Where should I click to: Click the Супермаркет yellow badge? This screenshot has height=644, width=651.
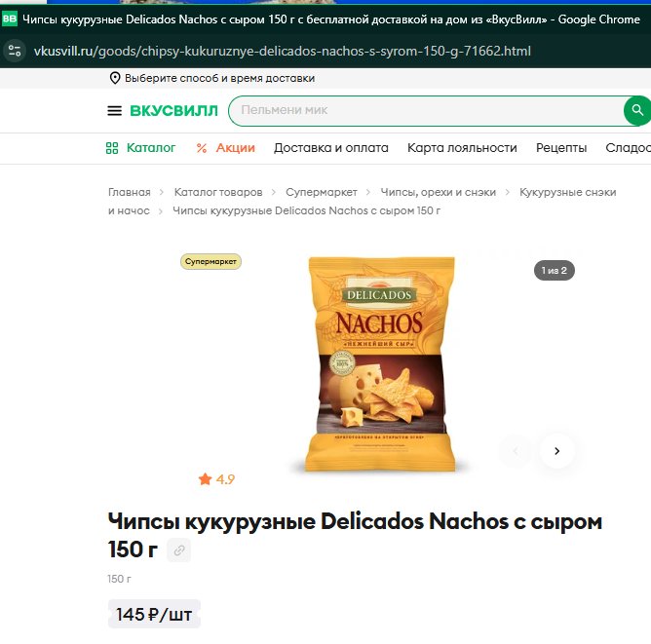coord(211,261)
